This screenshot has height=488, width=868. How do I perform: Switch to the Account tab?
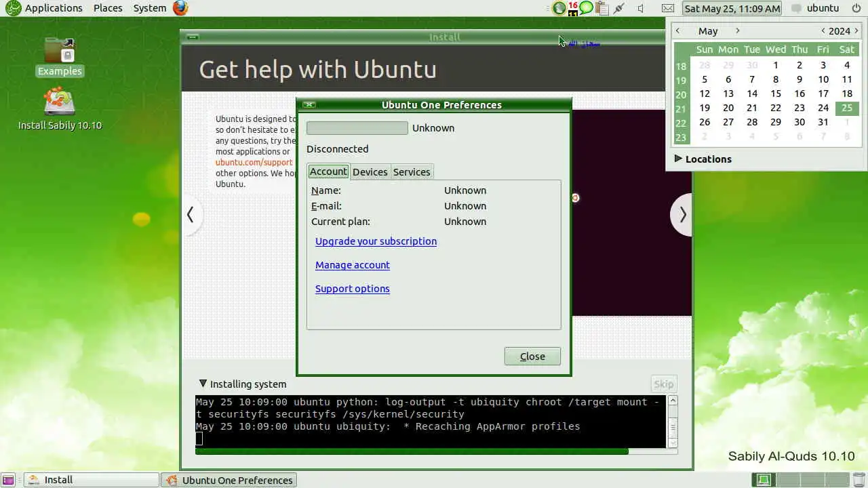tap(328, 171)
